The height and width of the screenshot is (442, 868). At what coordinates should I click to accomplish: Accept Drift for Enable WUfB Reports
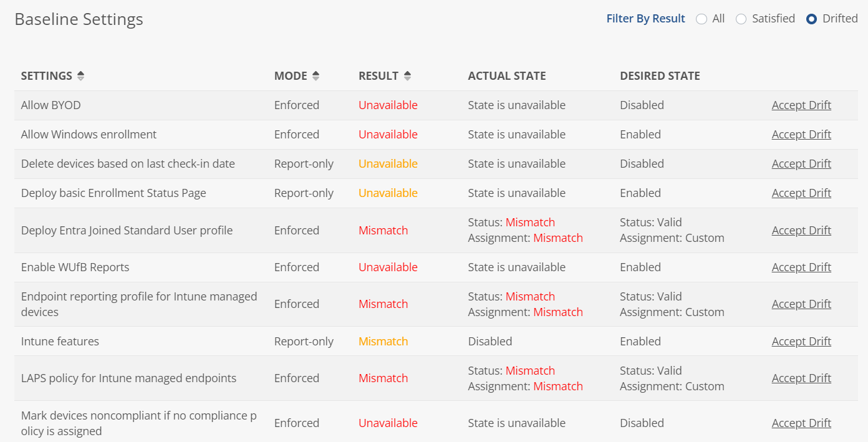tap(801, 267)
